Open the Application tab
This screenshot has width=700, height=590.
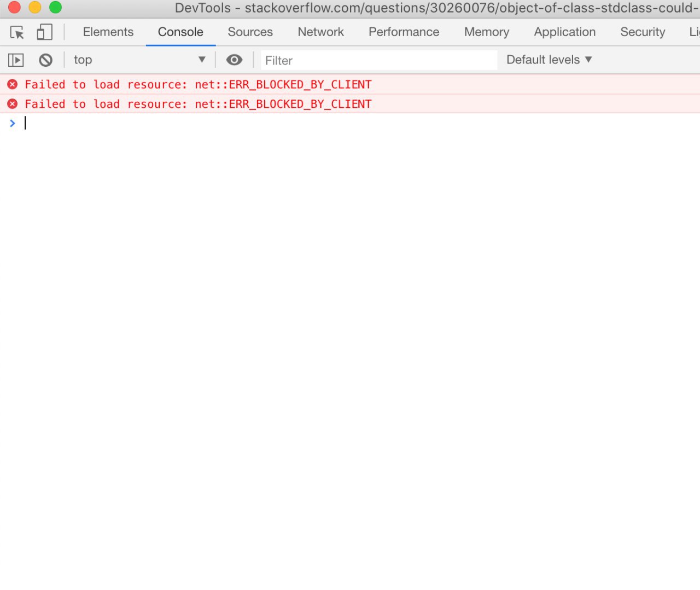click(565, 32)
